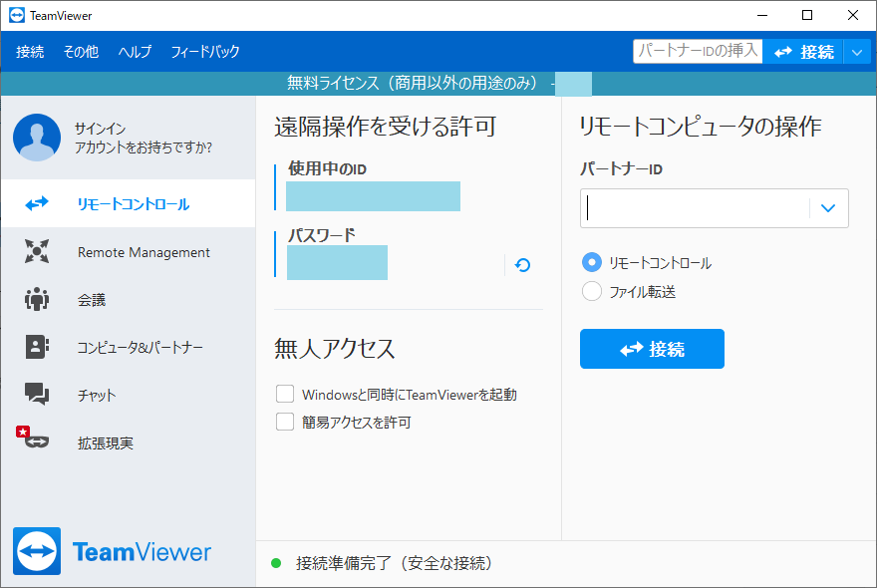Click the green connection status dot
The image size is (877, 588).
pyautogui.click(x=276, y=563)
